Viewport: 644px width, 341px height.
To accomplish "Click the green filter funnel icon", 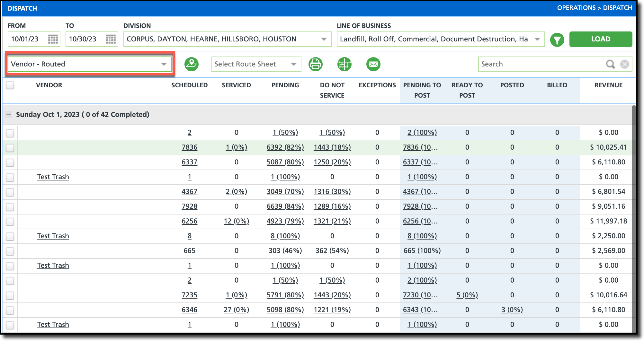I will (557, 40).
